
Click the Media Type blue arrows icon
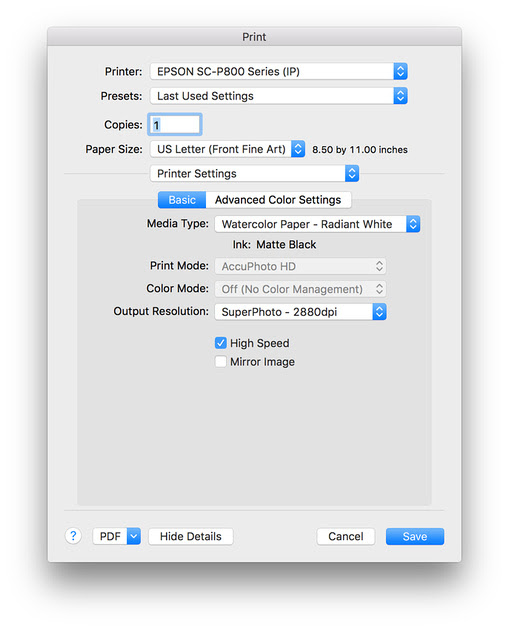pyautogui.click(x=413, y=224)
